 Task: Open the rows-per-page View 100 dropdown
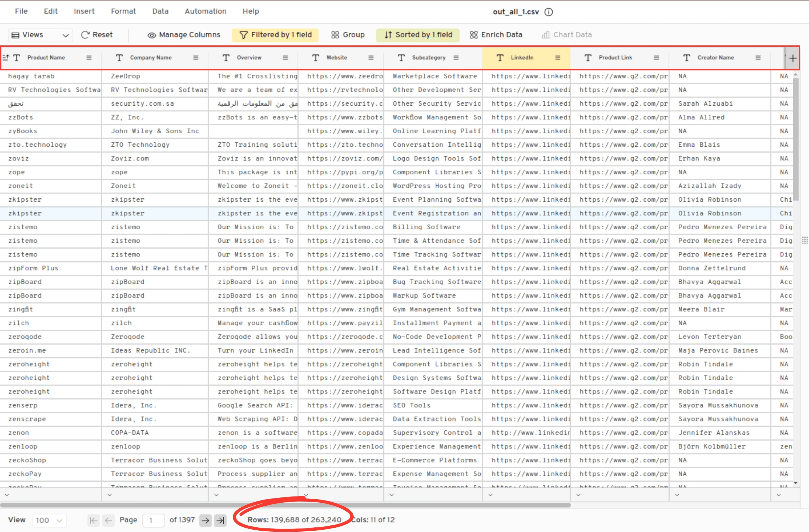tap(49, 520)
